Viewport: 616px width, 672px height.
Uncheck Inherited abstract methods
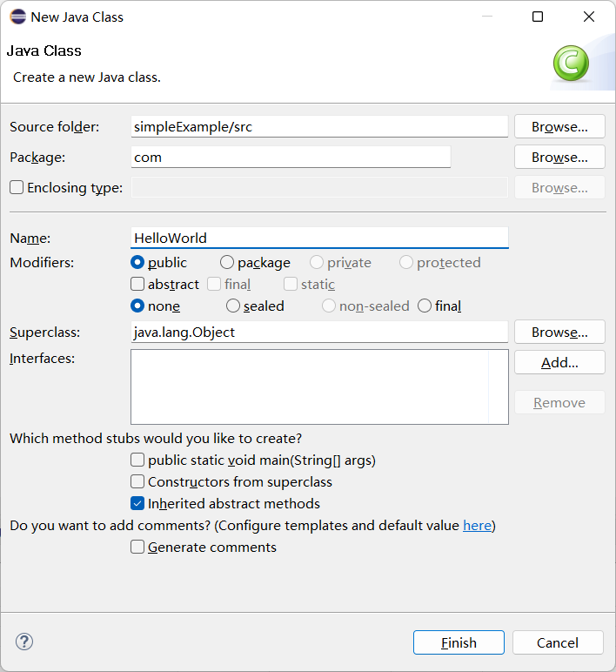tap(137, 504)
